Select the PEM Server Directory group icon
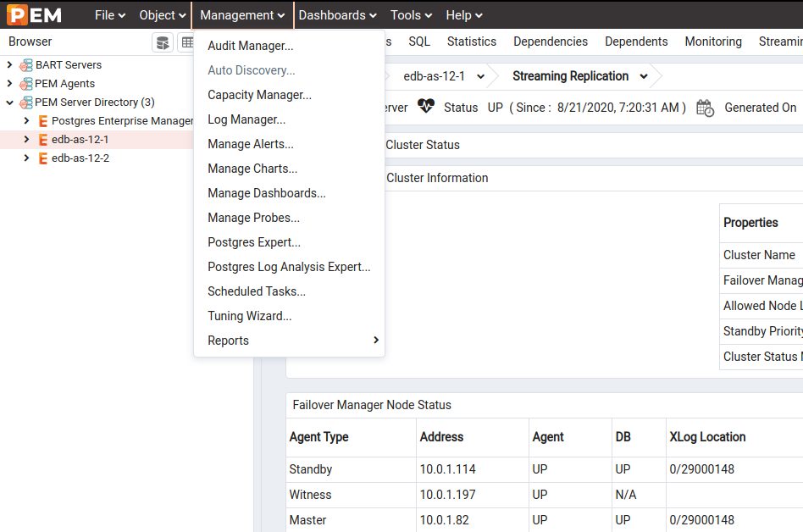The width and height of the screenshot is (803, 532). pos(26,103)
